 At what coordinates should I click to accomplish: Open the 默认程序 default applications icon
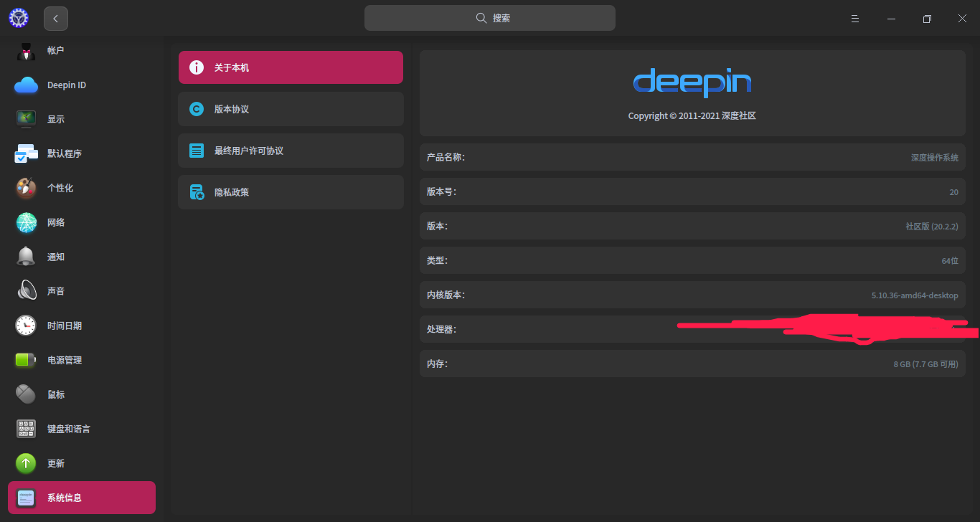[x=27, y=153]
